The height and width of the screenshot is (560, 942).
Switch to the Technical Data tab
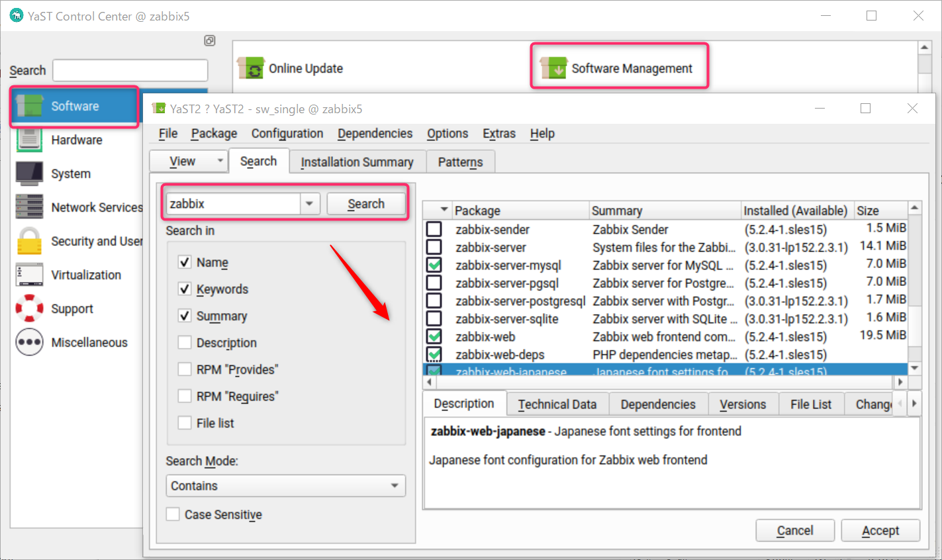click(x=557, y=404)
